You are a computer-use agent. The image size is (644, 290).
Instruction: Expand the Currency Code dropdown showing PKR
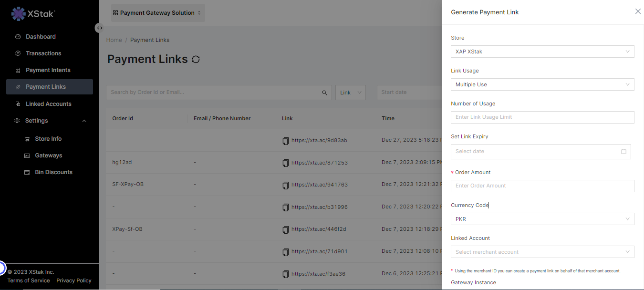point(542,219)
